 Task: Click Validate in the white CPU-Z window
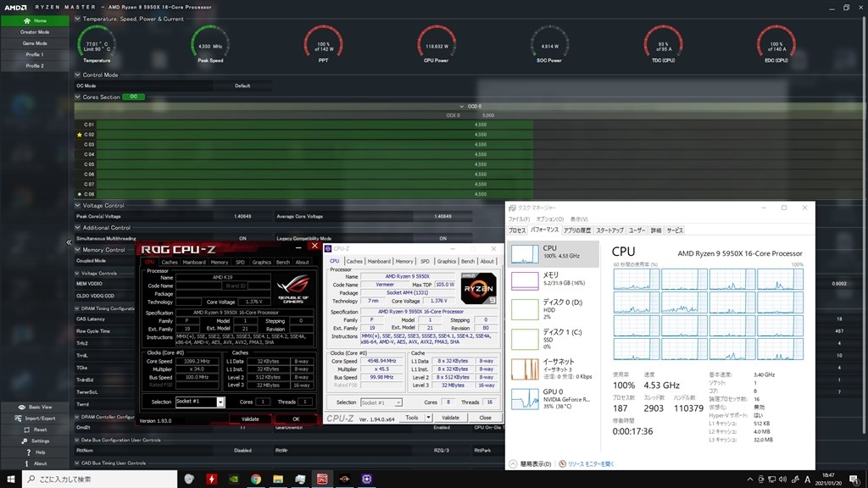tap(450, 418)
